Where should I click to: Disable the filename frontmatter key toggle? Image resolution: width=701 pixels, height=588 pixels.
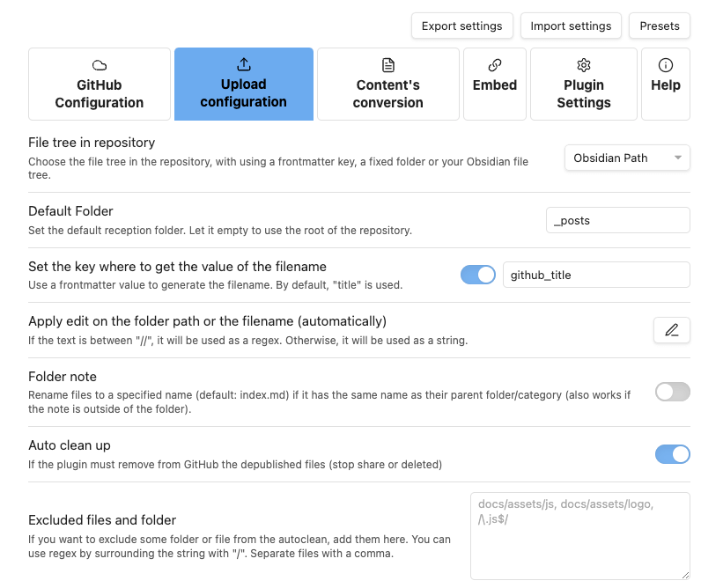tap(478, 276)
